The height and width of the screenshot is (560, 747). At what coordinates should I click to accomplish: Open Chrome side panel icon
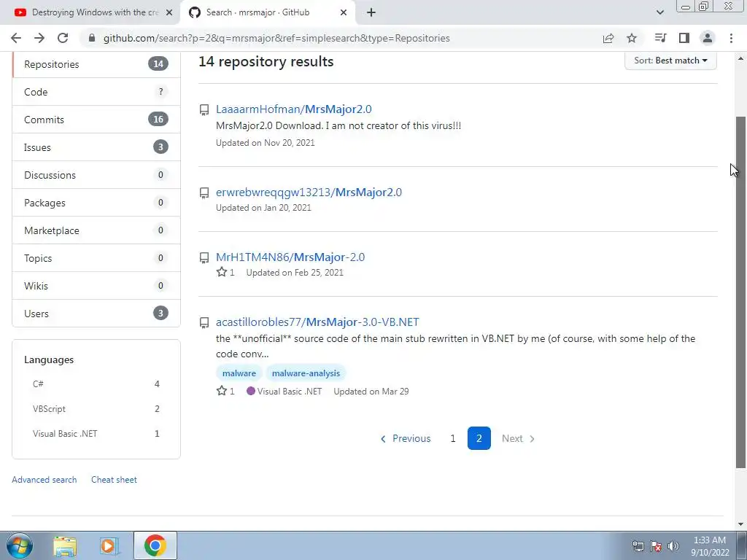[x=684, y=38]
